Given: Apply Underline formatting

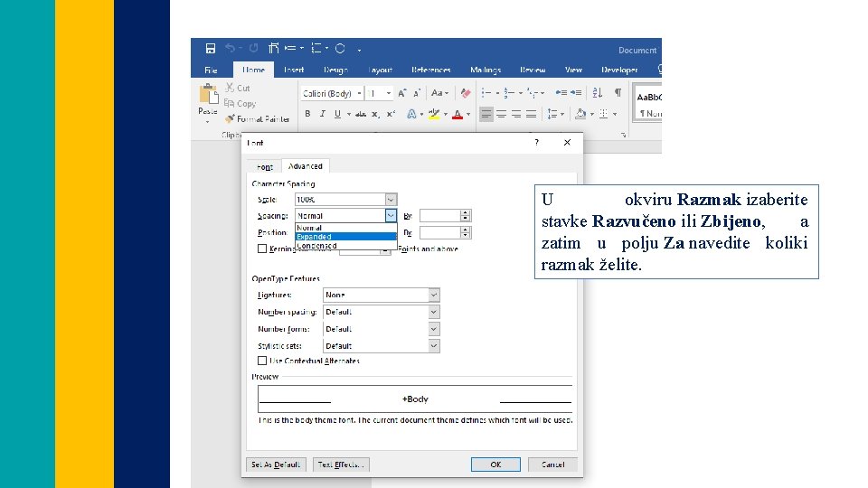Looking at the screenshot, I should pos(337,114).
